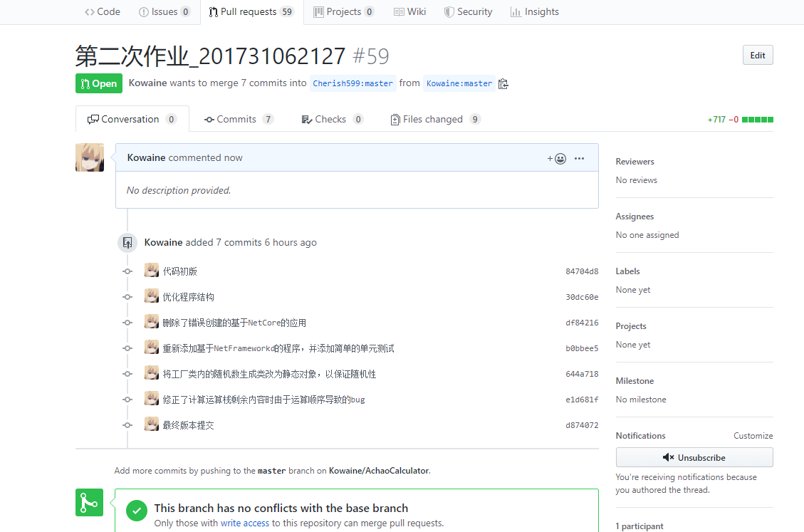Click the sidebar Projects heading

click(631, 326)
